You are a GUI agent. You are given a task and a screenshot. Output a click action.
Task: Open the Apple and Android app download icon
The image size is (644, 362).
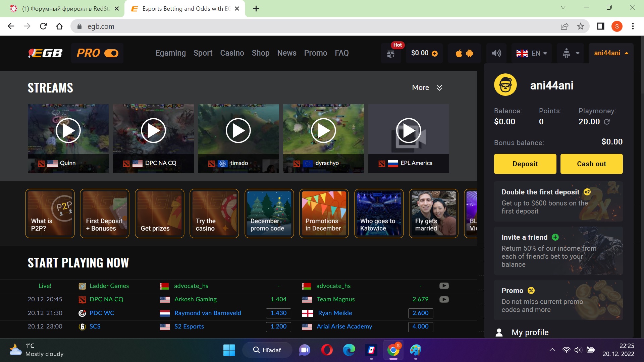pyautogui.click(x=464, y=53)
